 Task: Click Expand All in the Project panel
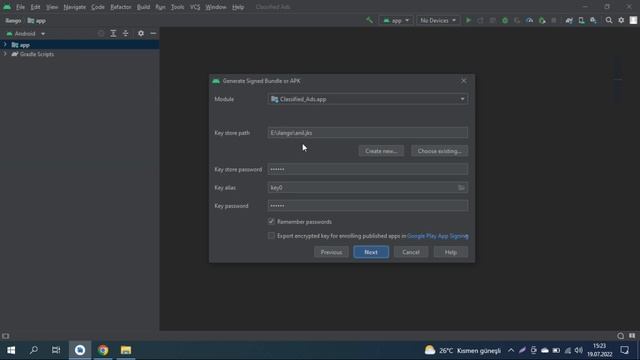coord(113,33)
